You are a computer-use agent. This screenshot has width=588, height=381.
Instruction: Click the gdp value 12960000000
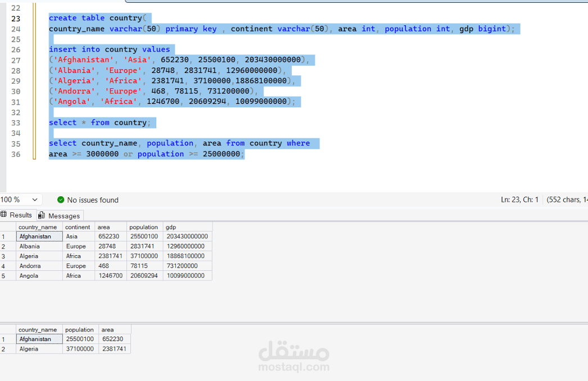(188, 246)
